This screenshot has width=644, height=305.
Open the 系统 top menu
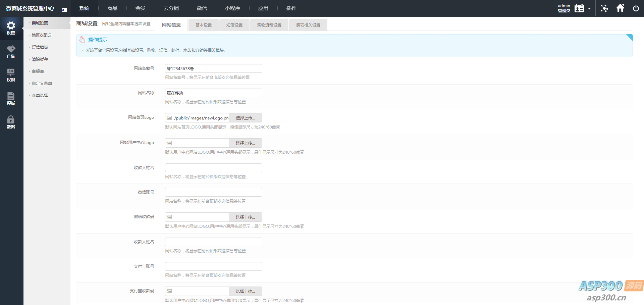(84, 8)
